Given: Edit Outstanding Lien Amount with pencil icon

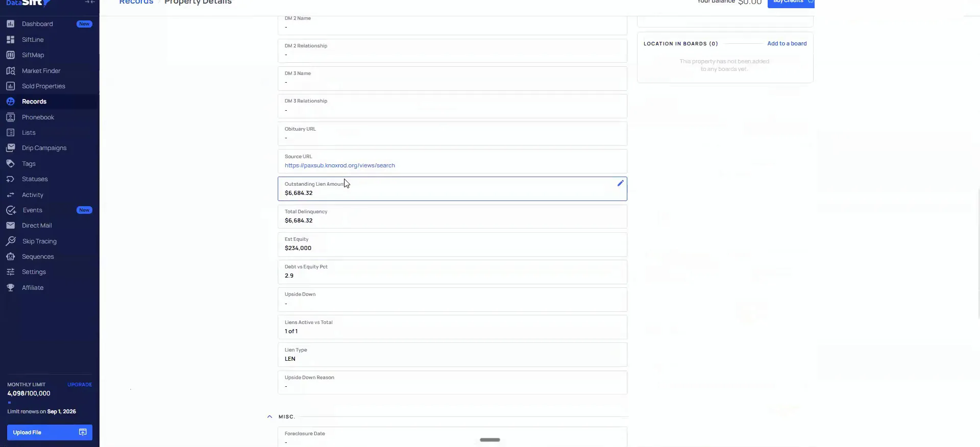Looking at the screenshot, I should coord(620,183).
